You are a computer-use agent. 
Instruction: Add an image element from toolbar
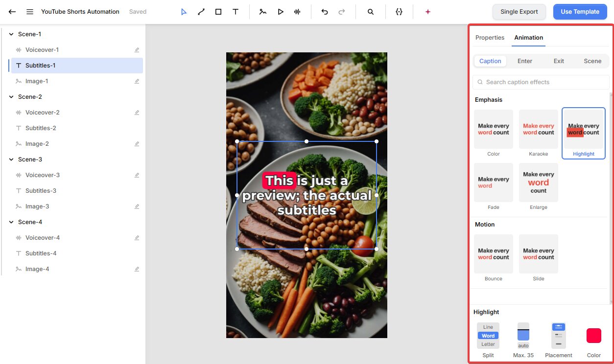263,12
